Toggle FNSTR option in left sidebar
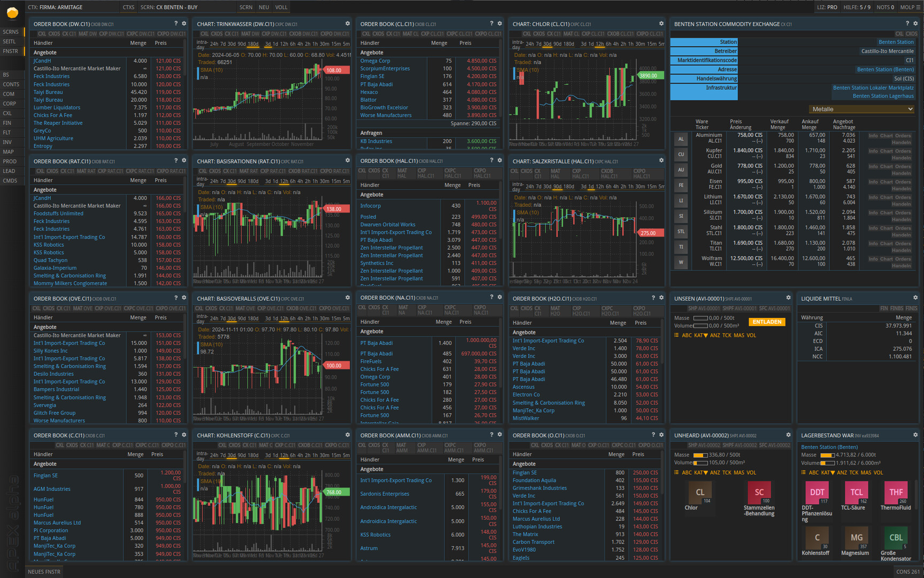The height and width of the screenshot is (578, 924). coord(11,51)
